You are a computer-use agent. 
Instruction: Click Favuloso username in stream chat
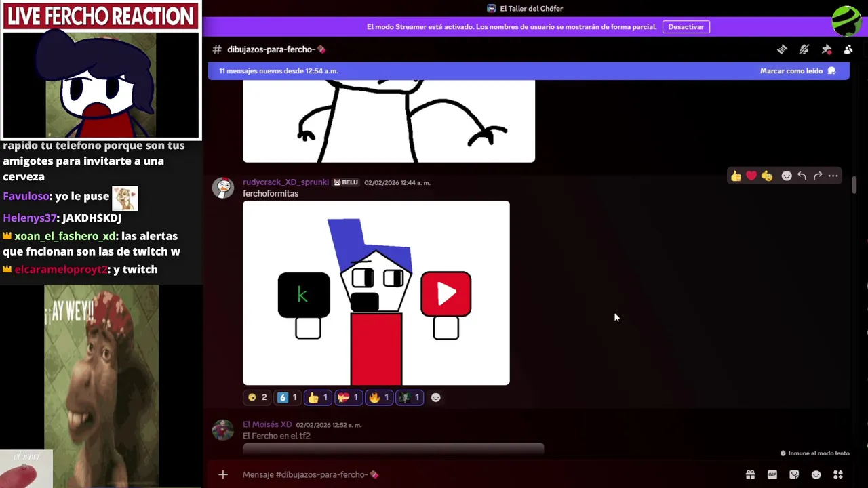coord(26,196)
